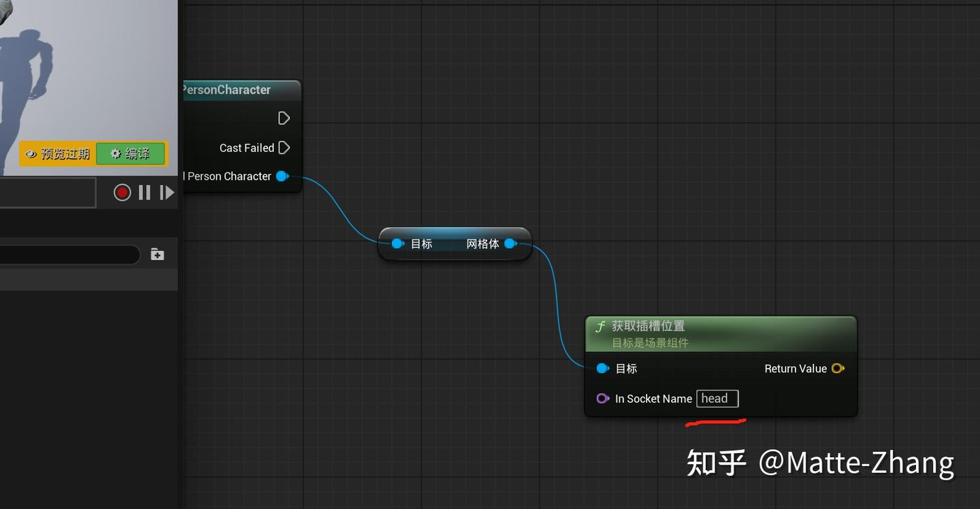The width and height of the screenshot is (980, 509).
Task: Click the Pause playback icon
Action: [144, 192]
